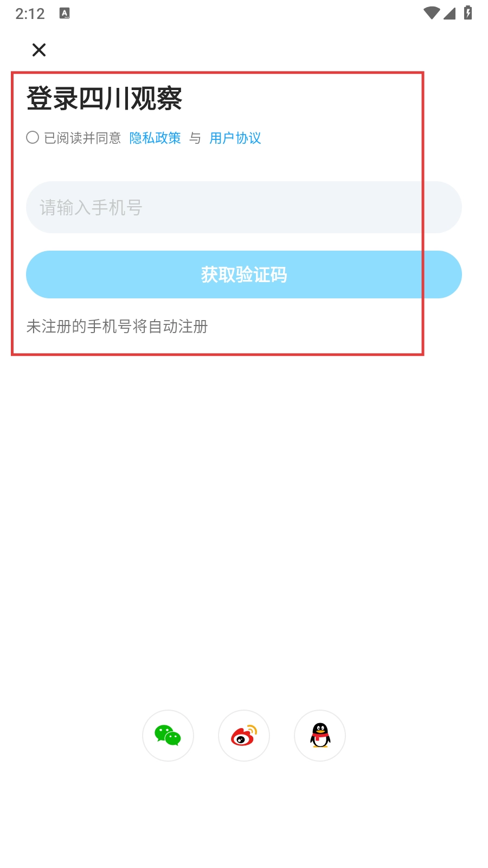The image size is (488, 868).
Task: Check the agreement circle before 已阅读并同意
Action: pos(33,138)
